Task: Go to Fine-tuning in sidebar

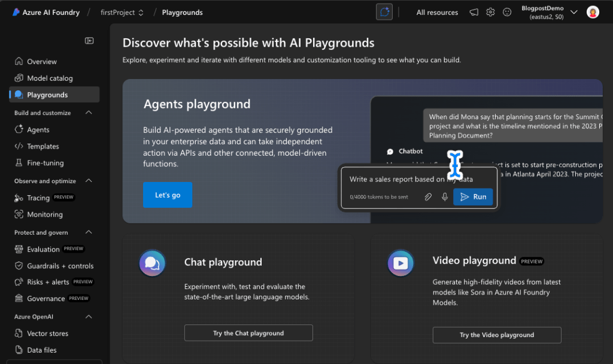Action: click(x=45, y=163)
